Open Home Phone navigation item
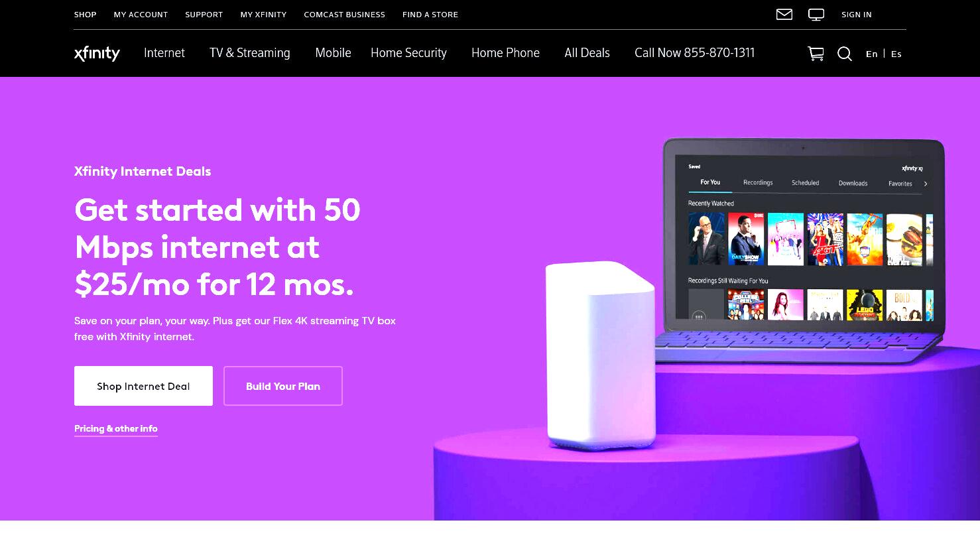Image resolution: width=980 pixels, height=555 pixels. click(505, 53)
